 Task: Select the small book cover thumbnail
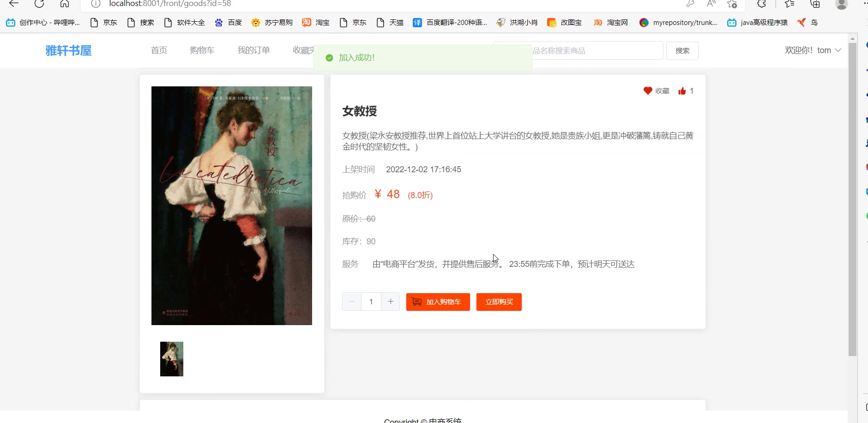(172, 359)
